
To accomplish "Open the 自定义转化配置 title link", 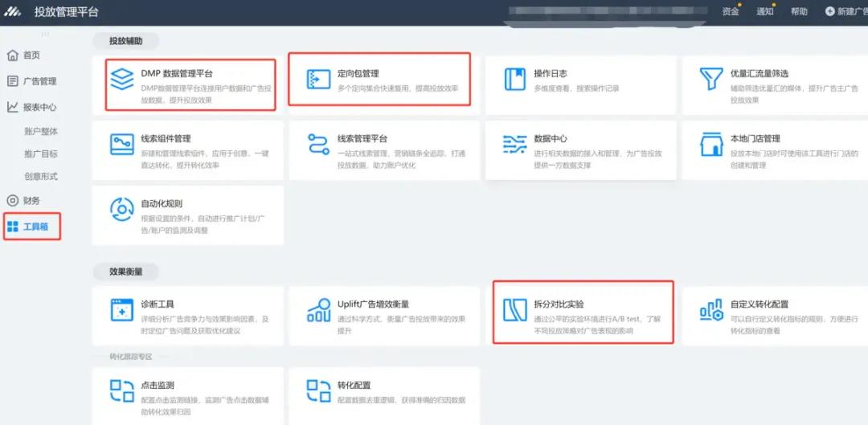I will click(759, 304).
